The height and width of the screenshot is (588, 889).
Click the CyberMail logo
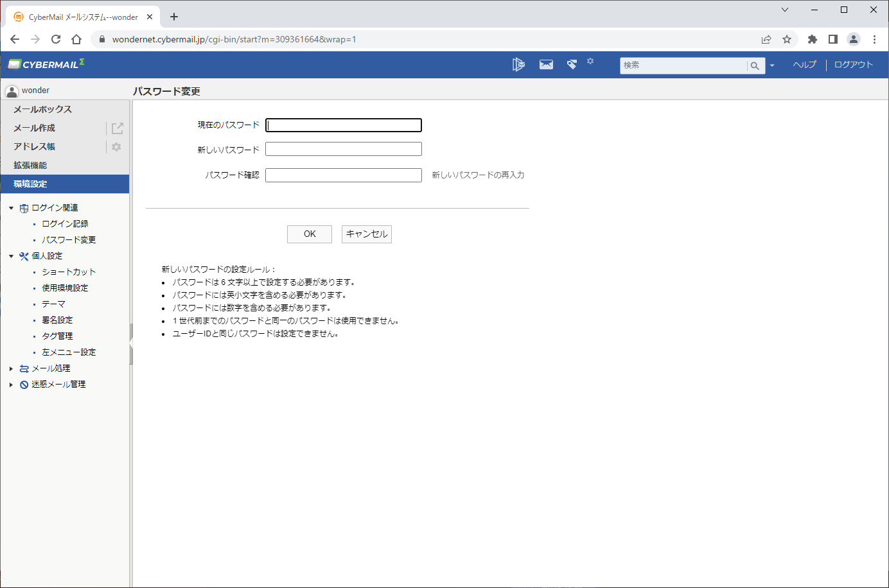46,64
